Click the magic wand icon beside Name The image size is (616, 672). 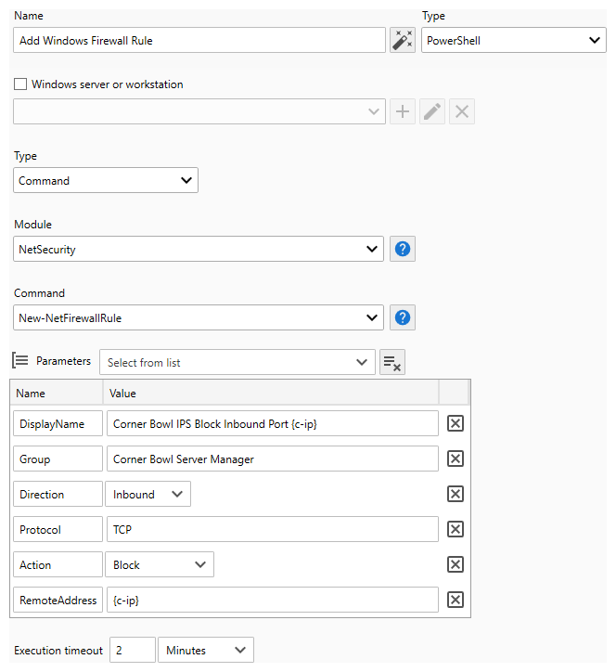(x=403, y=40)
